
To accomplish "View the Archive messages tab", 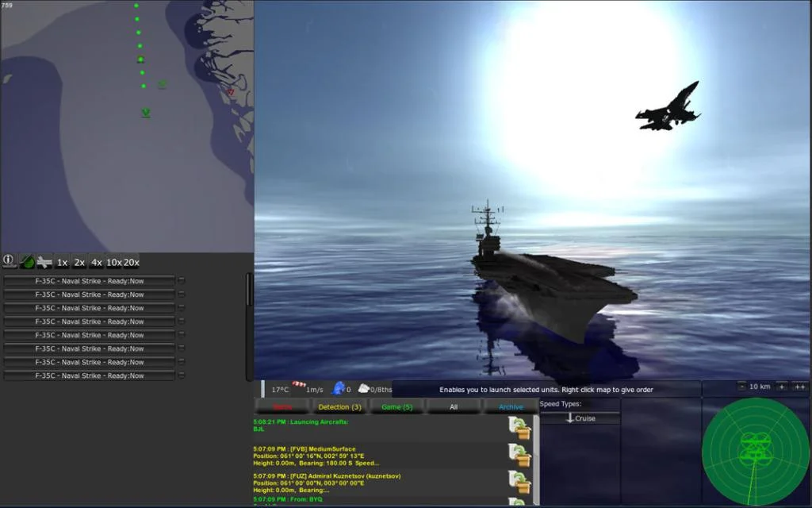I will tap(511, 406).
